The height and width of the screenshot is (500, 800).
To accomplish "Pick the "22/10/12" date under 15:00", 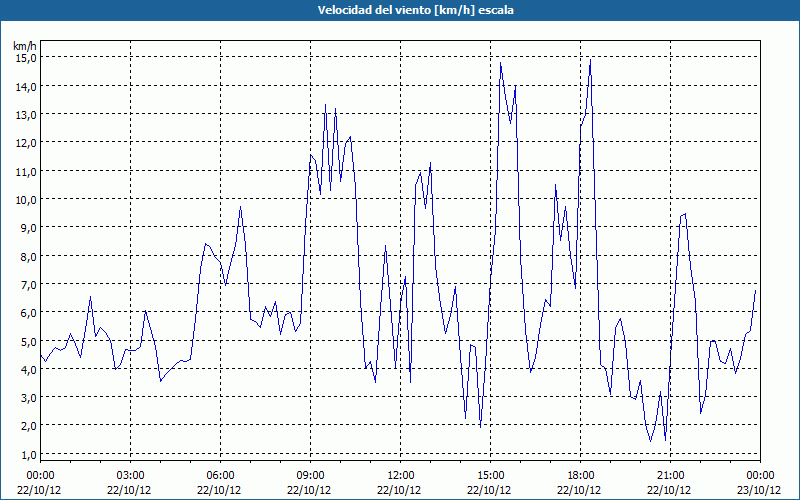I will point(489,490).
